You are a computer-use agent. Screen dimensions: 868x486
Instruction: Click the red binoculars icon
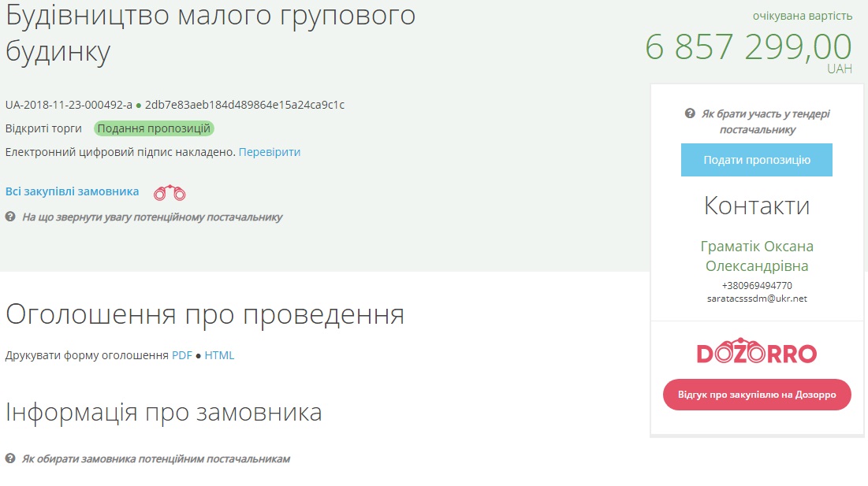[170, 192]
